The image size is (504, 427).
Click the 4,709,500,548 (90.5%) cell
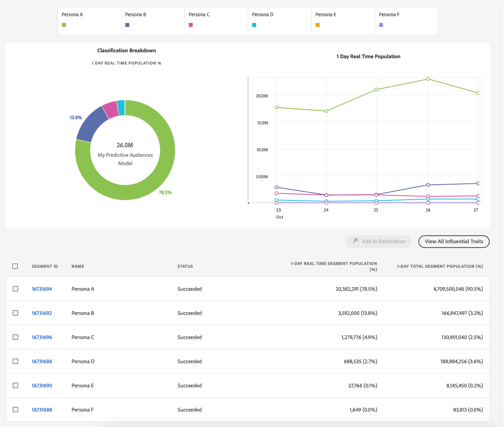[458, 289]
